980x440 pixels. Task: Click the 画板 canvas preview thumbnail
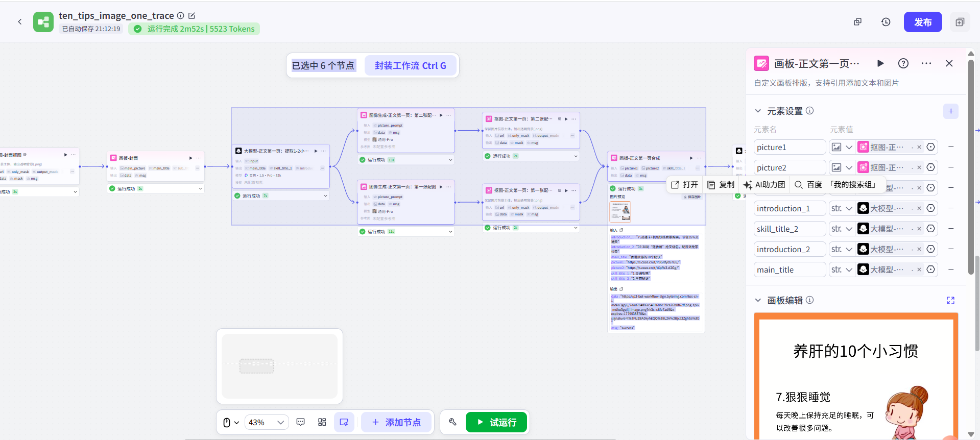click(x=856, y=376)
